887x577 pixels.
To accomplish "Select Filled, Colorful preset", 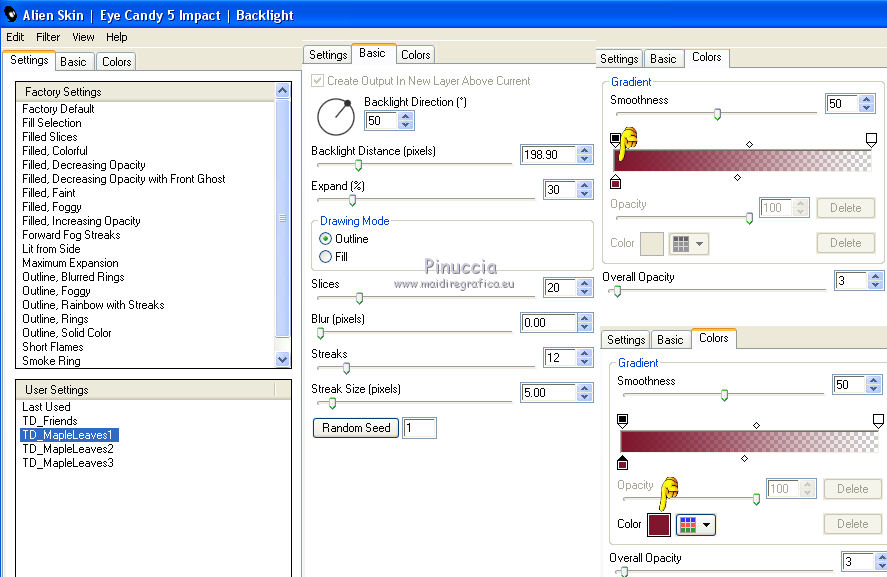I will [x=55, y=151].
